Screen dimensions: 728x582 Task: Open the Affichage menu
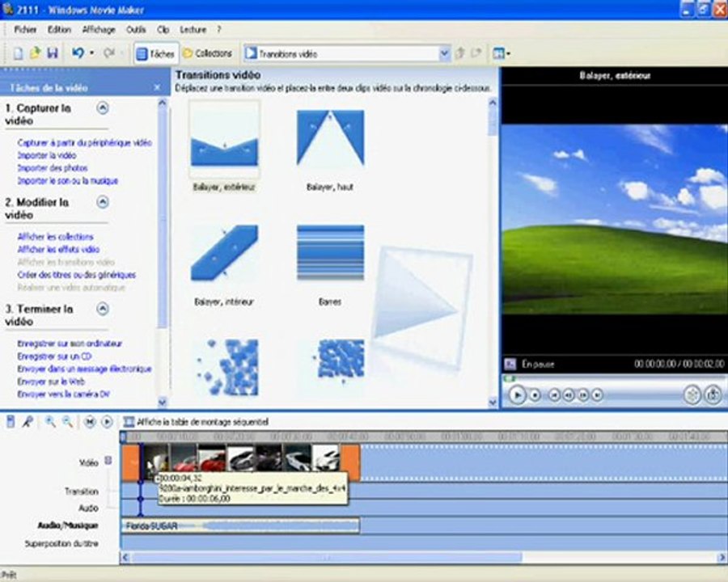[x=99, y=30]
